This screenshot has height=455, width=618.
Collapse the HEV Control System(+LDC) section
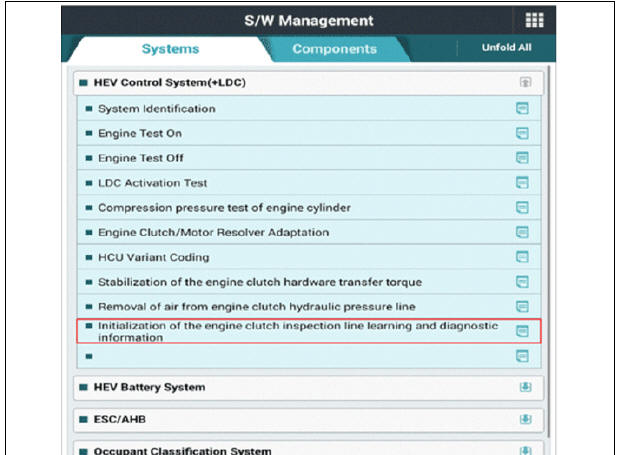coord(525,82)
